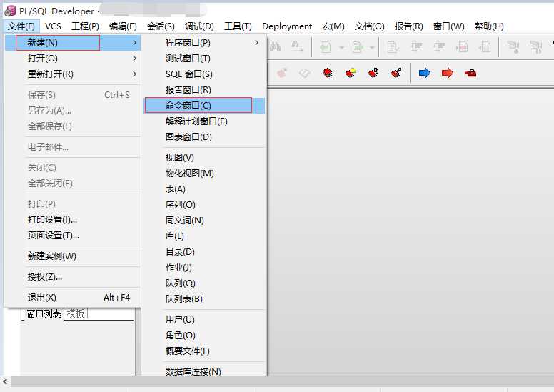Image resolution: width=554 pixels, height=392 pixels.
Task: Expand submenu arrow on 新建(N) entry
Action: (x=135, y=42)
